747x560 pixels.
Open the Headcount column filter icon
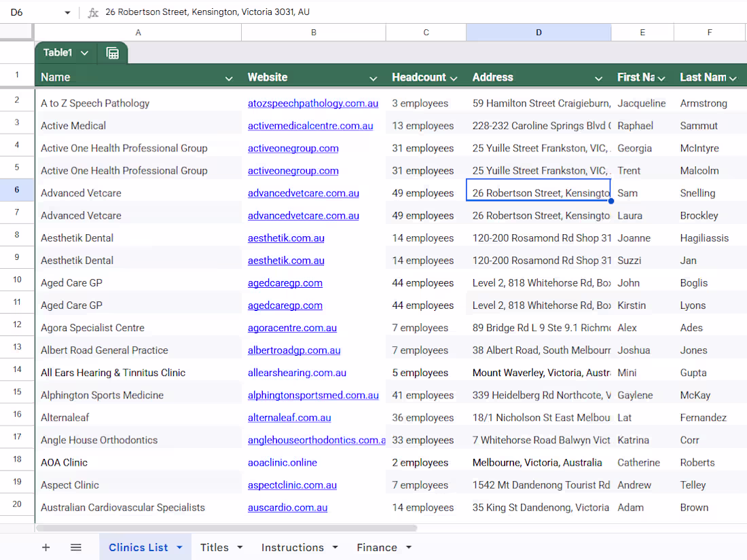454,77
